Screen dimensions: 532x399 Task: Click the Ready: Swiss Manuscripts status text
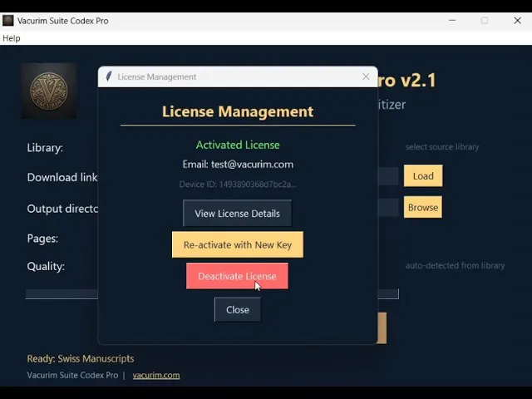(81, 358)
